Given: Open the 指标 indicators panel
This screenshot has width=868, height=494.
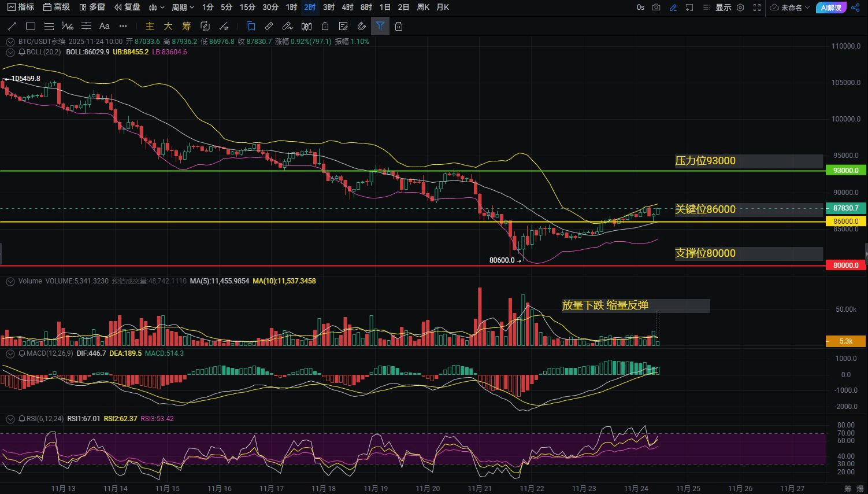Looking at the screenshot, I should (21, 8).
